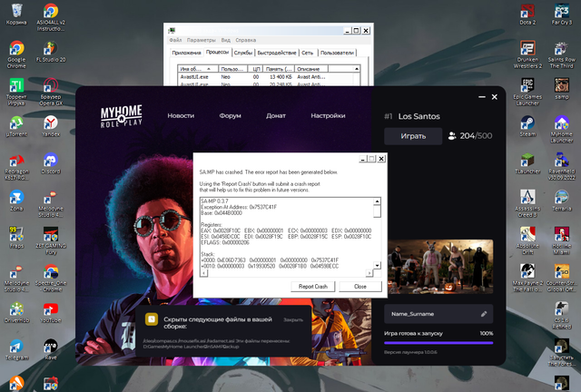Open Настройки in launcher
The width and height of the screenshot is (581, 392).
328,115
